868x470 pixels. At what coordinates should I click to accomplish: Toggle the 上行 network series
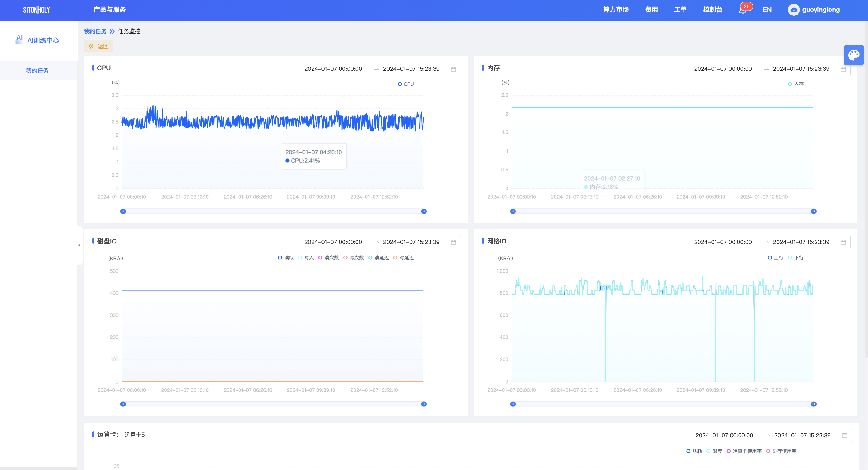[x=776, y=258]
